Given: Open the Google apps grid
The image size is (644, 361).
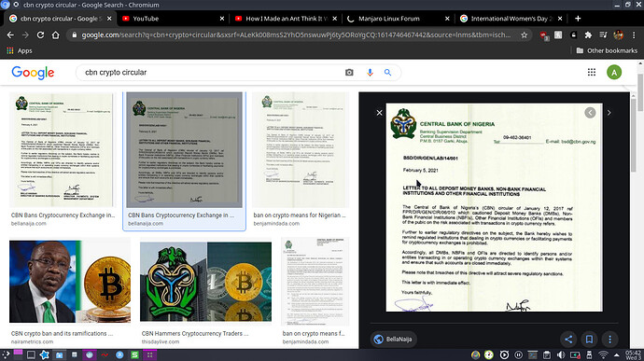Looking at the screenshot, I should click(x=592, y=72).
